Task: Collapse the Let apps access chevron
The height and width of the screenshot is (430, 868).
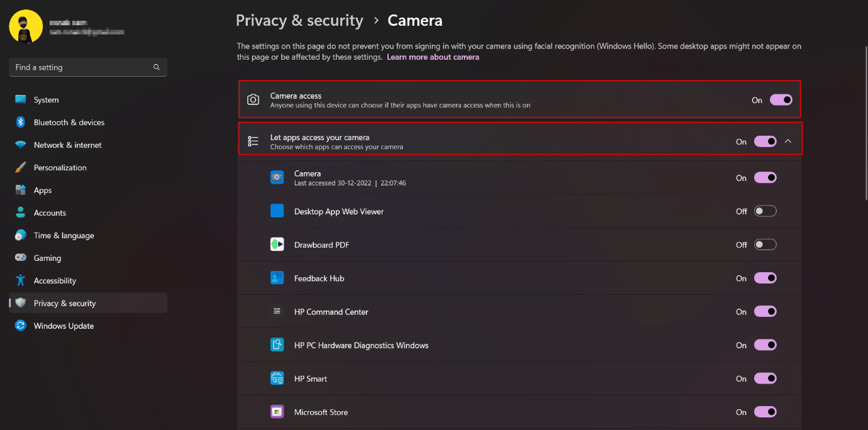Action: pos(788,141)
